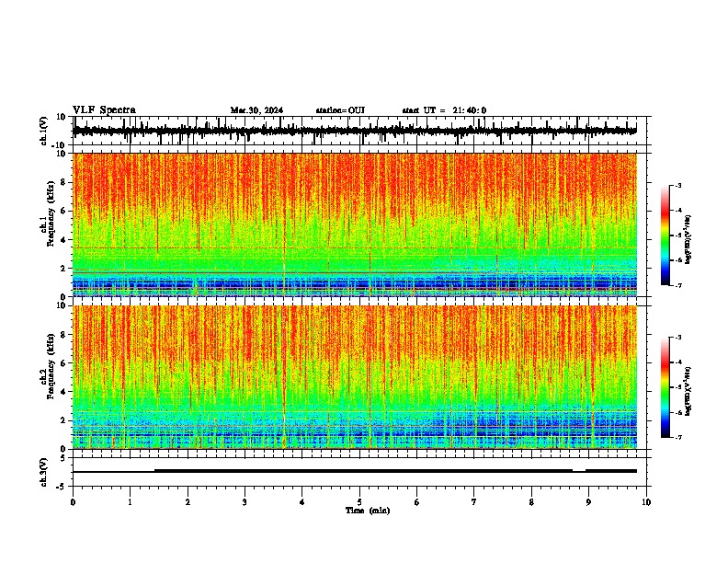Click the ch.2 color scale log PSD unit label
The width and height of the screenshot is (728, 563).
point(688,391)
